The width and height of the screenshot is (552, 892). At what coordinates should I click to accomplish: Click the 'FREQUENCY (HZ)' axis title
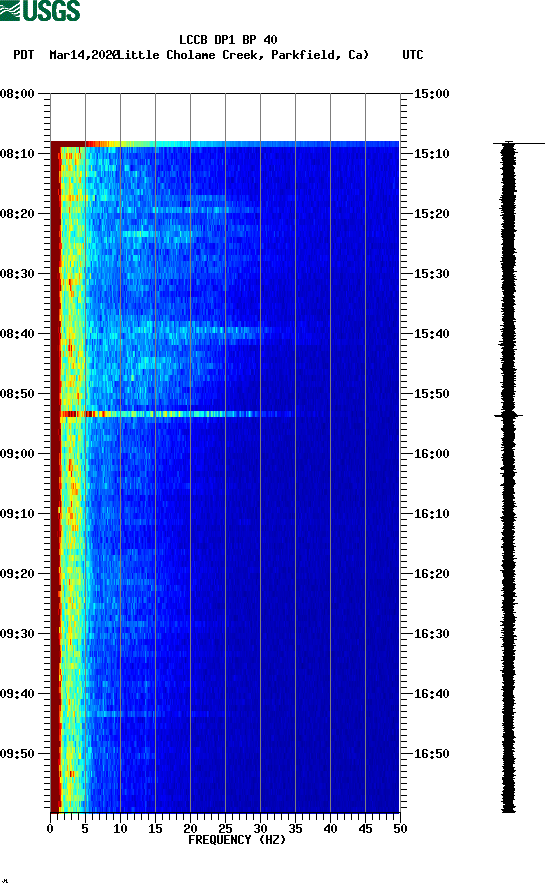click(x=237, y=840)
